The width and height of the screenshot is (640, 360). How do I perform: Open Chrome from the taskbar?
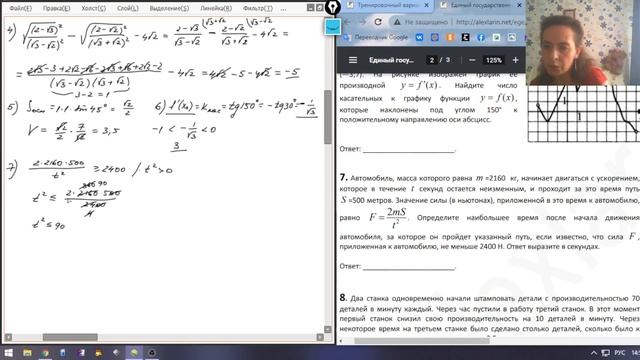tap(45, 353)
